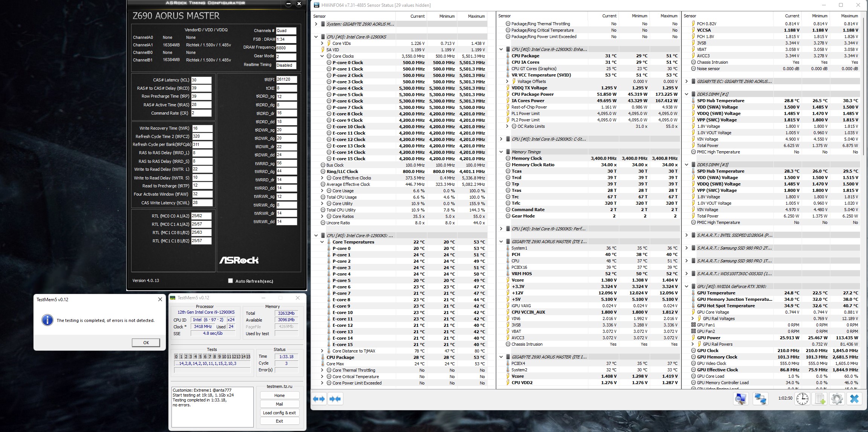Collapse the Memory Timings section
This screenshot has height=432, width=868.
tap(501, 152)
